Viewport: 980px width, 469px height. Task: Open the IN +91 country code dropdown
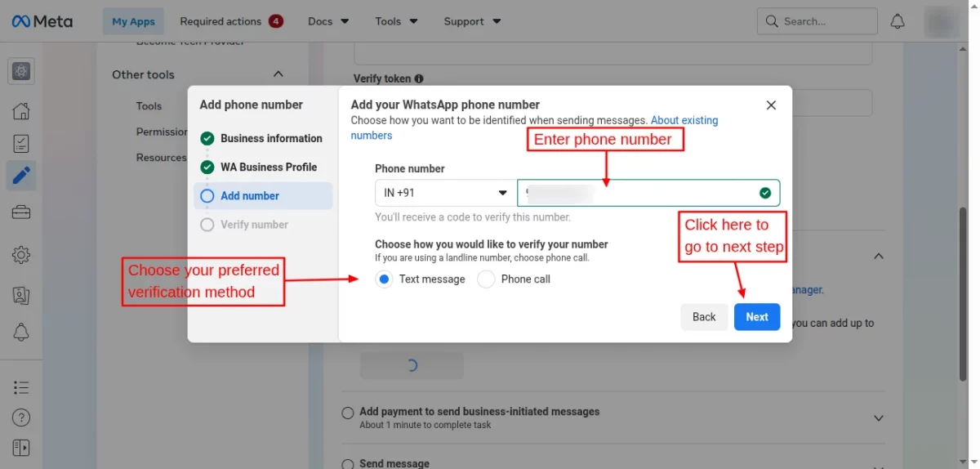pyautogui.click(x=446, y=193)
